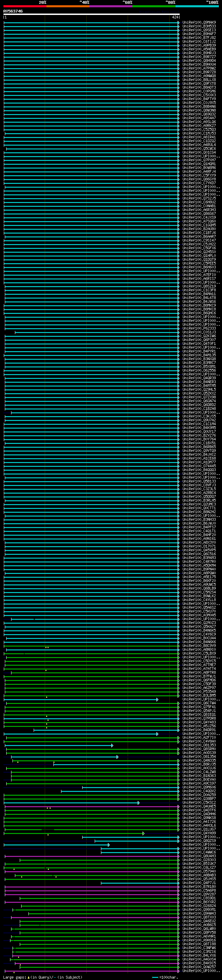The height and width of the screenshot is (980, 222).
Task: Select the UniRef100_A9NWQ8 label
Action: point(199,76)
